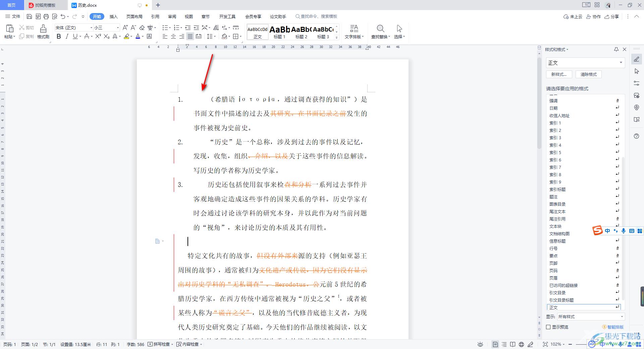Apply the 标题 1 style from the gallery
644x349 pixels.
279,32
